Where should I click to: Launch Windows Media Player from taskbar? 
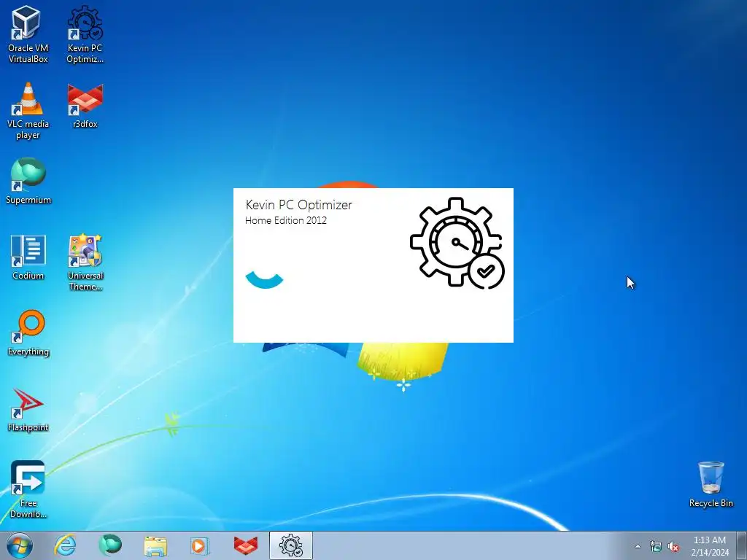pos(200,545)
